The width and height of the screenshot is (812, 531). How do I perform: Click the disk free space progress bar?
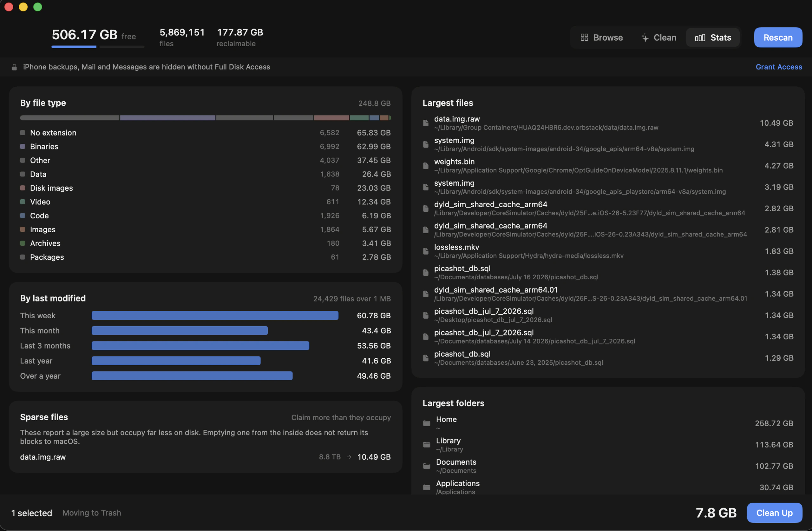(98, 47)
